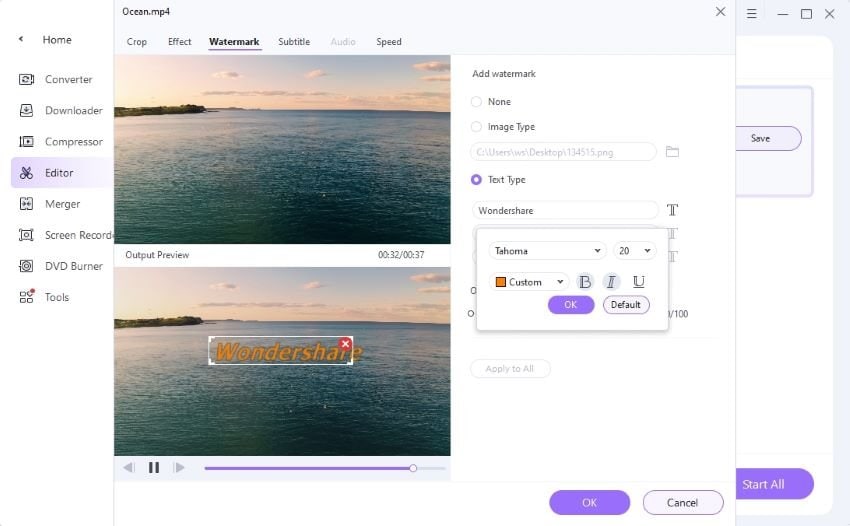The width and height of the screenshot is (850, 526).
Task: Toggle bold text formatting
Action: point(584,281)
